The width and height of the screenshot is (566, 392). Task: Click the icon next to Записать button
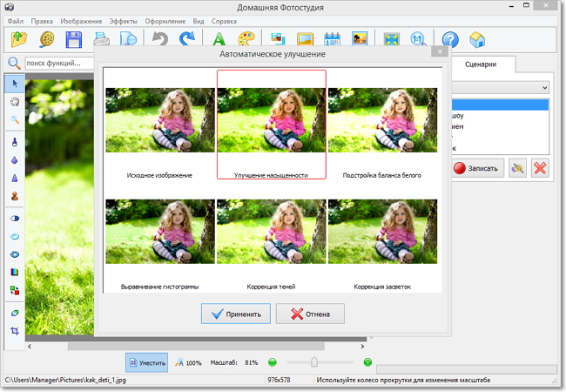coord(517,168)
